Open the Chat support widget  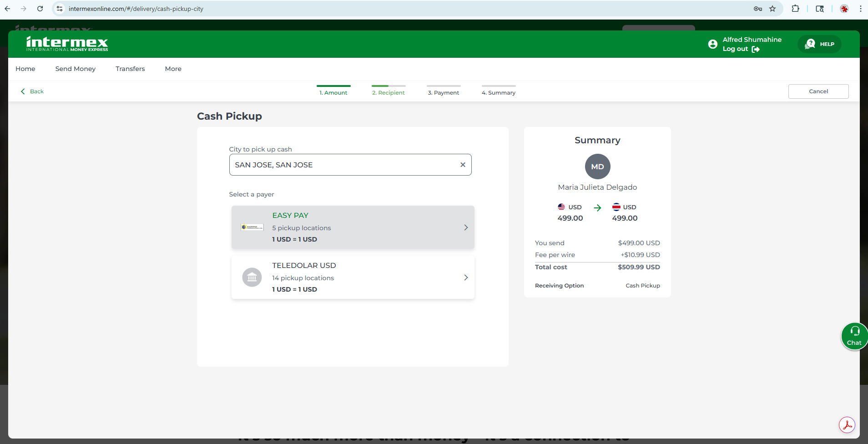click(x=854, y=336)
